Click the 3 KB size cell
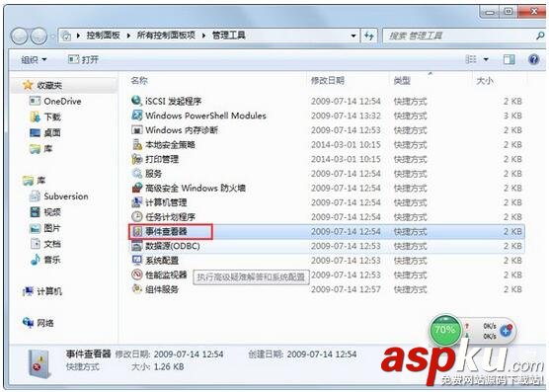549x392 pixels. [x=512, y=116]
